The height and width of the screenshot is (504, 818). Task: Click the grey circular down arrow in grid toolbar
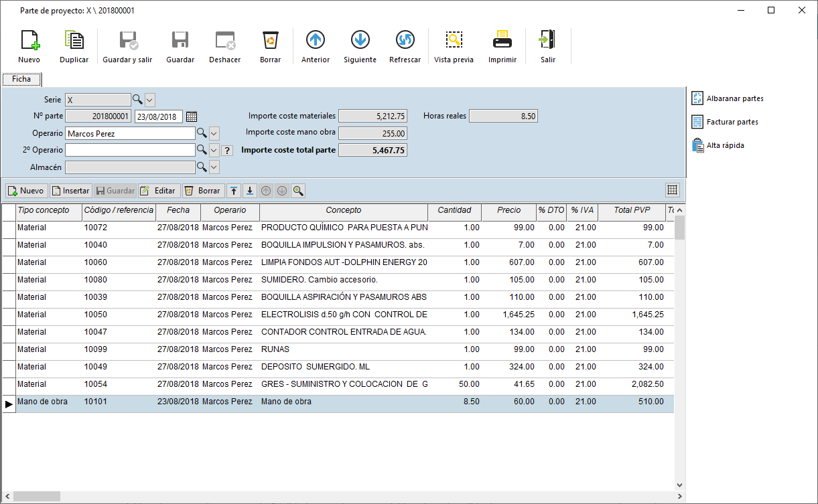point(282,191)
